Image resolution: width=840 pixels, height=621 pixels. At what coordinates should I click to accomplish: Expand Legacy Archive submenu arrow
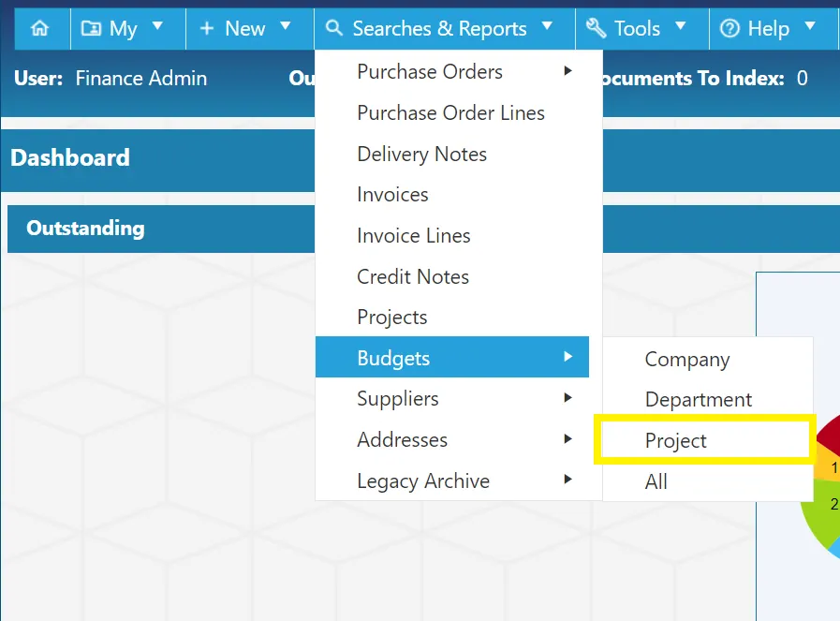click(567, 479)
